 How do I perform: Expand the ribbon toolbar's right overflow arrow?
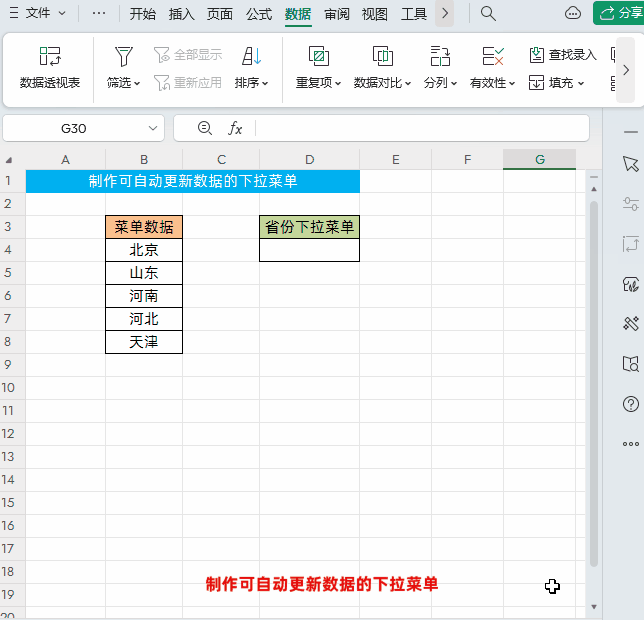626,70
